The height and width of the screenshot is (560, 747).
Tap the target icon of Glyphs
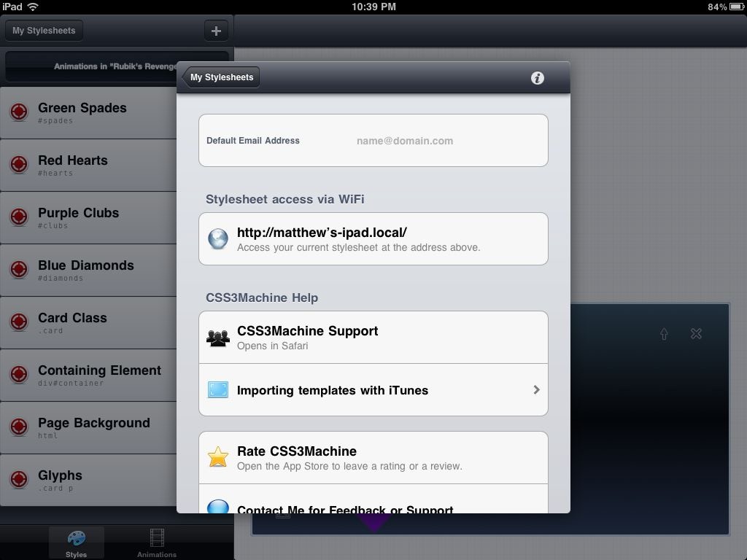point(19,479)
